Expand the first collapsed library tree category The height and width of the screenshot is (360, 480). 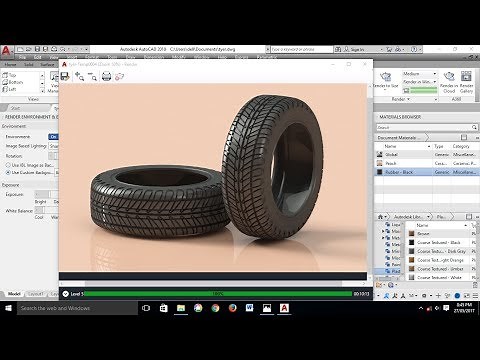coord(383,231)
